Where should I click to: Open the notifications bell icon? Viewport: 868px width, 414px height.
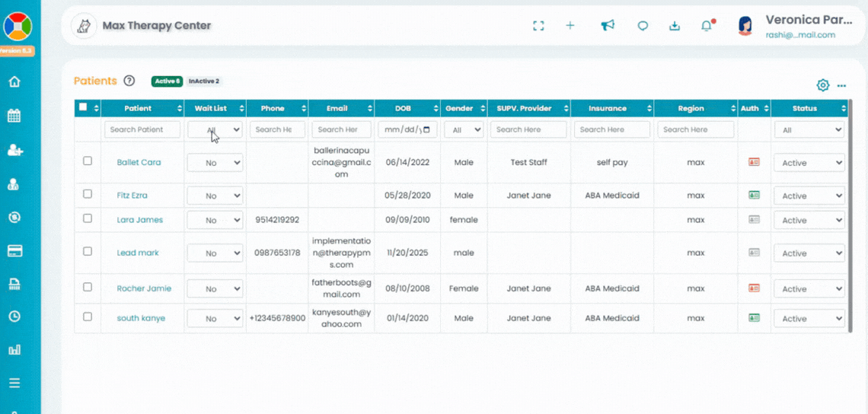707,26
